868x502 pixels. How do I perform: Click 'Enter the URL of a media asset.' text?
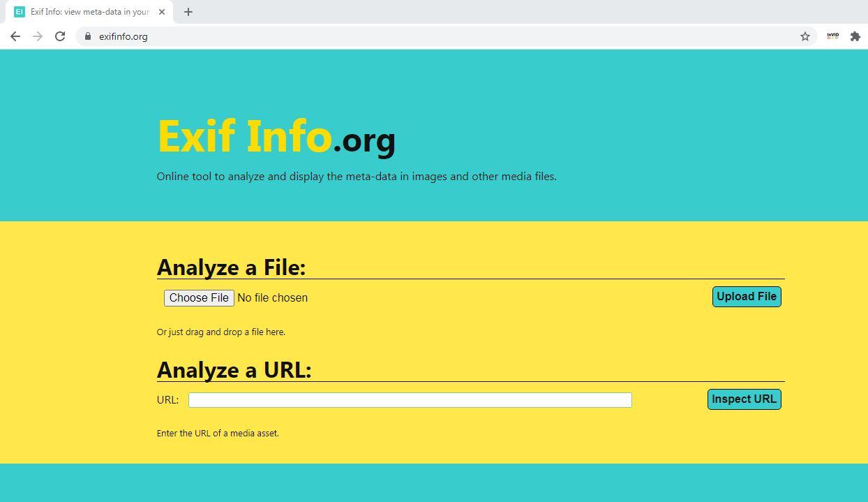[218, 434]
